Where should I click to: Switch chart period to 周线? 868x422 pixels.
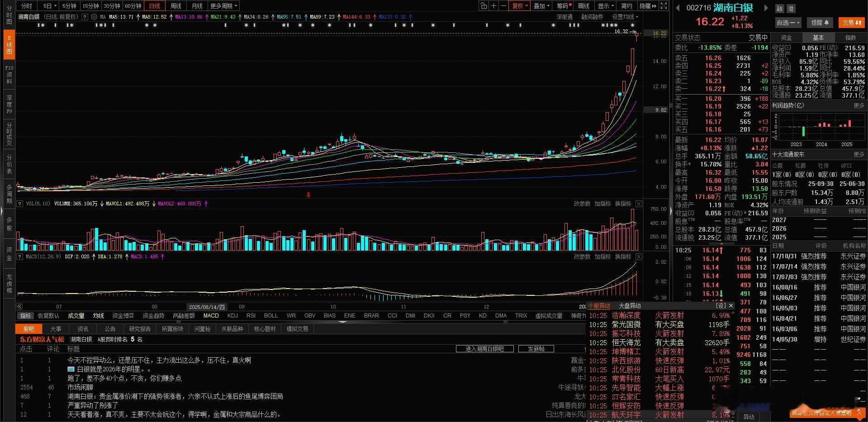click(x=176, y=6)
